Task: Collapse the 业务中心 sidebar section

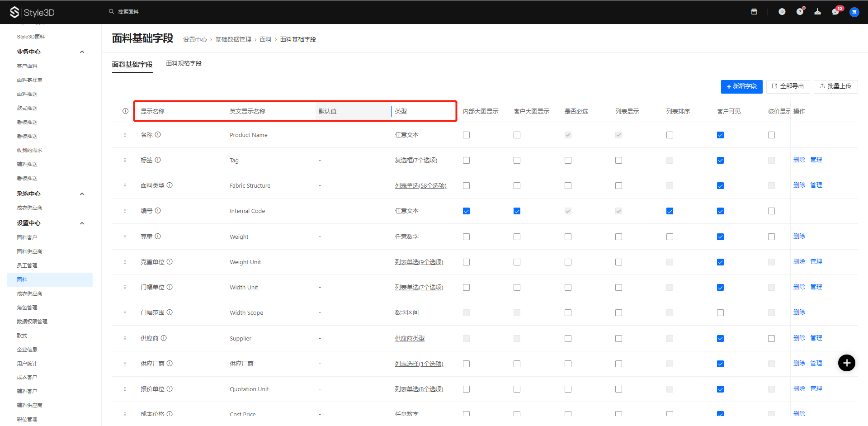Action: point(82,52)
